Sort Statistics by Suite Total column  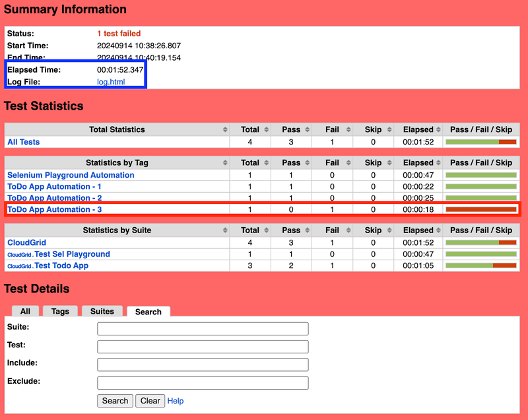point(250,230)
